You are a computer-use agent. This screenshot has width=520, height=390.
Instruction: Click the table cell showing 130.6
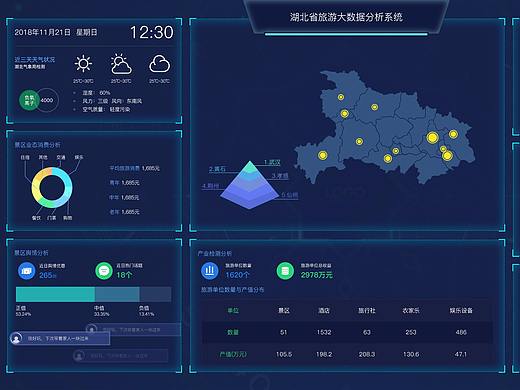click(x=411, y=354)
